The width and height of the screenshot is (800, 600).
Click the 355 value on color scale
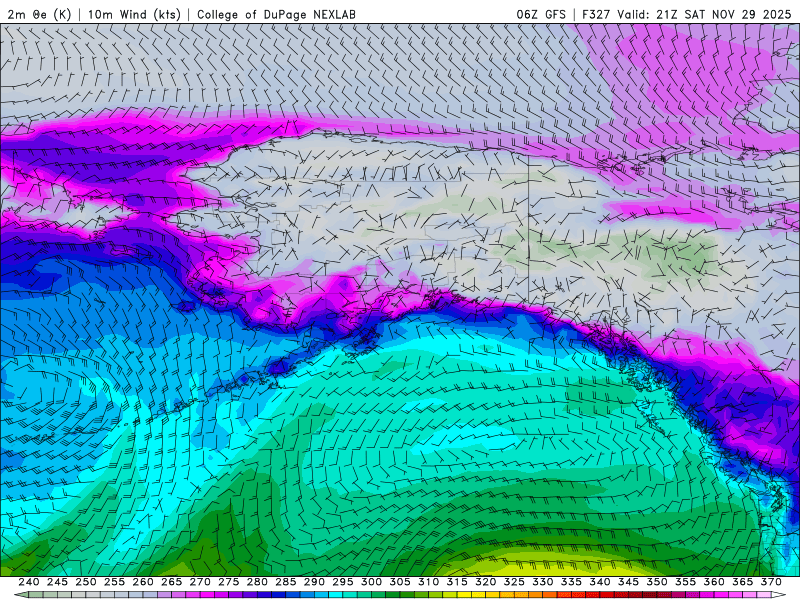[686, 582]
